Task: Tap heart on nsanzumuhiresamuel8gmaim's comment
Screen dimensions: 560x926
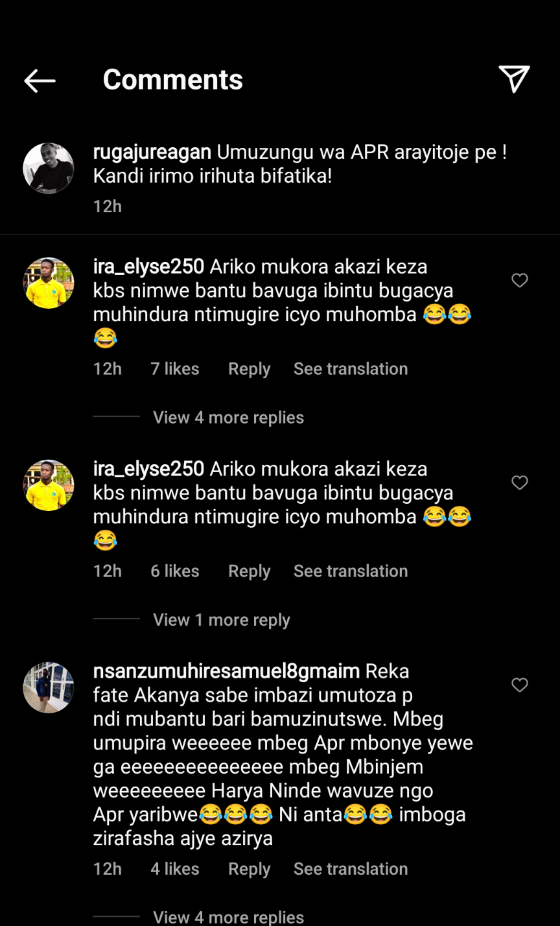Action: pos(520,685)
